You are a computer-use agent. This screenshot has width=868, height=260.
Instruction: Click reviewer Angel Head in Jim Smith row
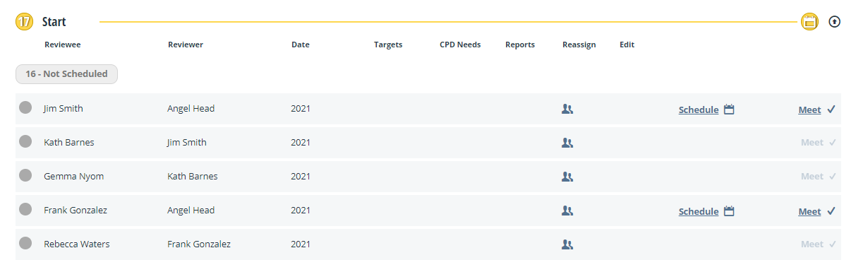click(x=191, y=109)
